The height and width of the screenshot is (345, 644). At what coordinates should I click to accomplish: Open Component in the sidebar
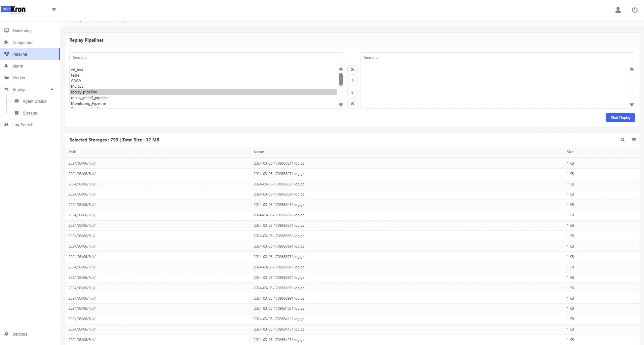(x=30, y=42)
